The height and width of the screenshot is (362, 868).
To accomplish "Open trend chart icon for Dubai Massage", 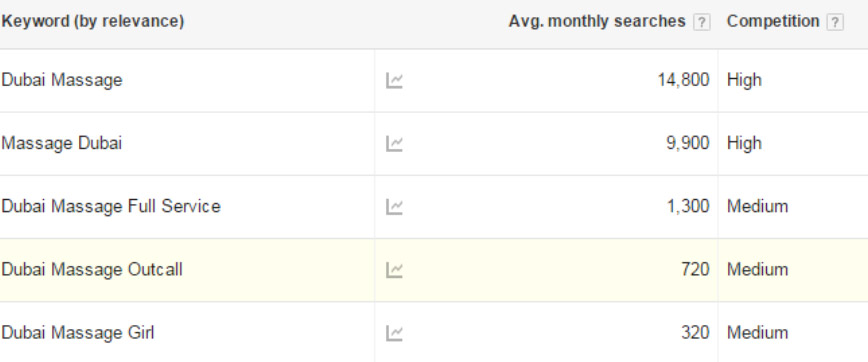I will click(394, 80).
